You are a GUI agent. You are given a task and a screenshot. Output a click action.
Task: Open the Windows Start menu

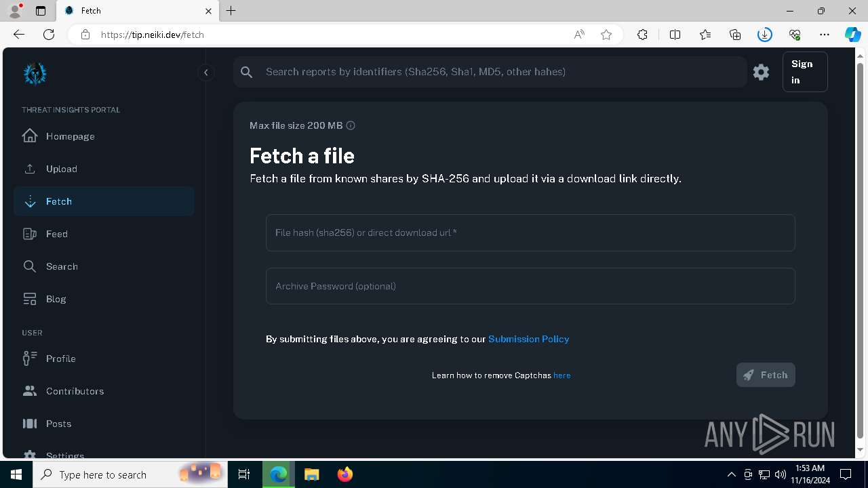pyautogui.click(x=16, y=474)
